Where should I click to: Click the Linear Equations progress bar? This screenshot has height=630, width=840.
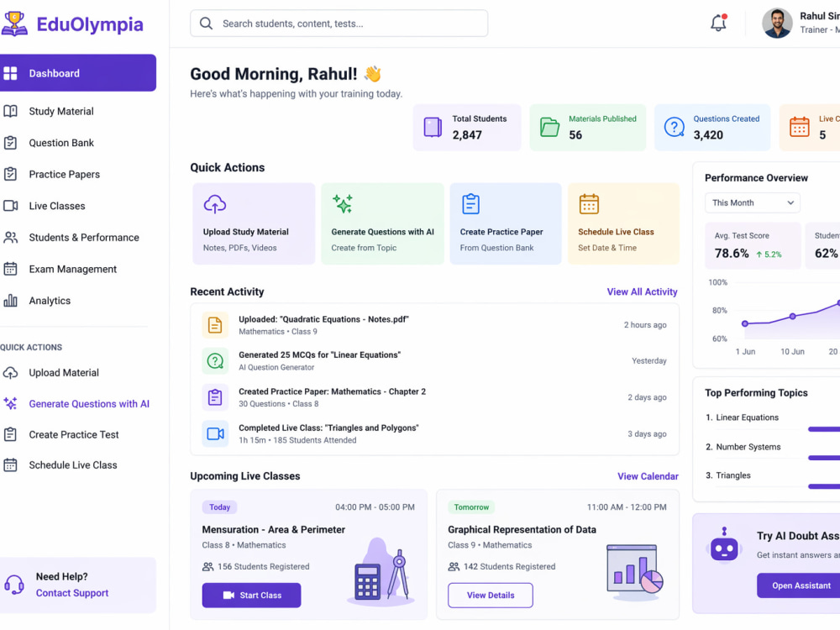pyautogui.click(x=824, y=429)
